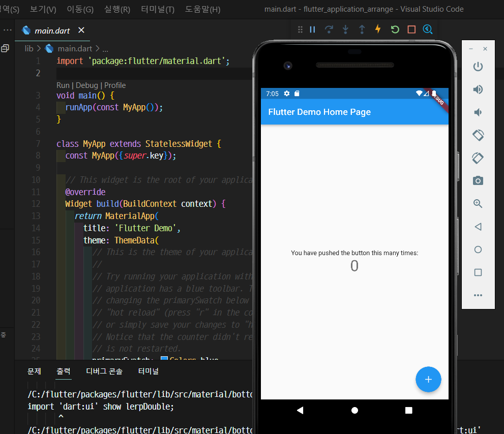
Task: Click the debug Step Out arrow
Action: tap(362, 29)
